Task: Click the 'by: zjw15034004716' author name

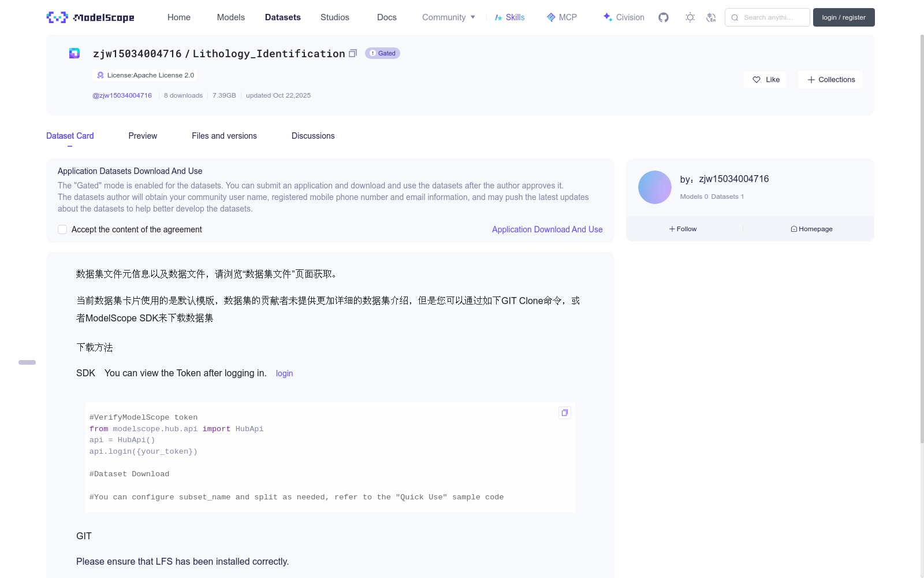Action: pos(724,179)
